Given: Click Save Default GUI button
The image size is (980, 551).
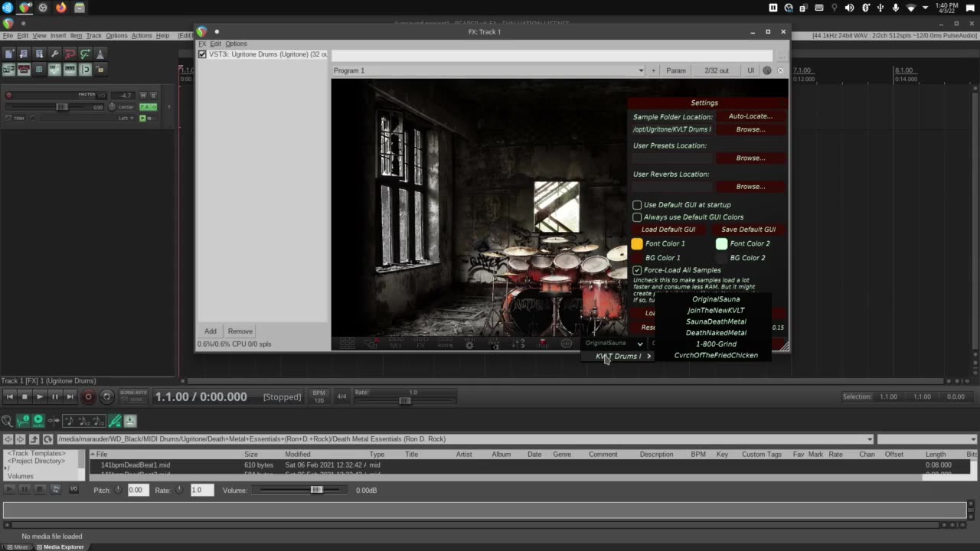Looking at the screenshot, I should tap(748, 230).
